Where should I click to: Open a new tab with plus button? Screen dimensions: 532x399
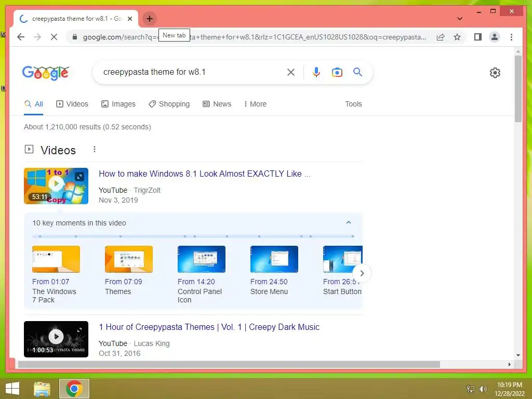tap(150, 19)
